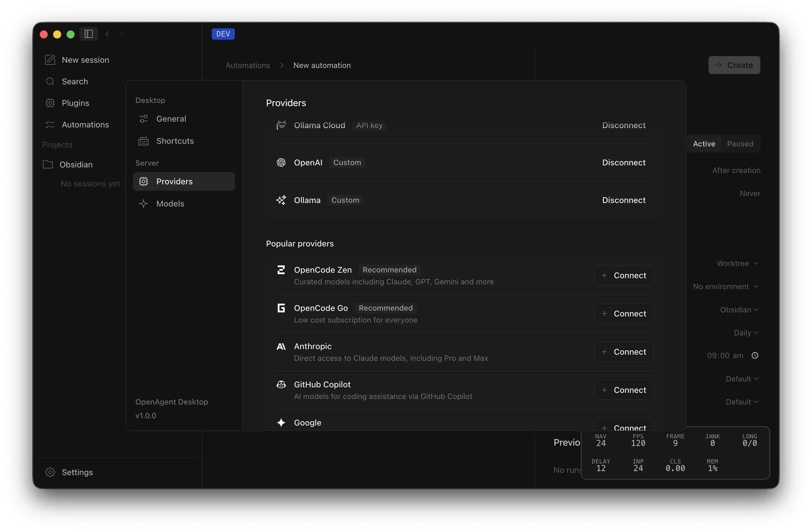The width and height of the screenshot is (812, 532).
Task: Select the Obsidian project in sidebar
Action: click(76, 164)
